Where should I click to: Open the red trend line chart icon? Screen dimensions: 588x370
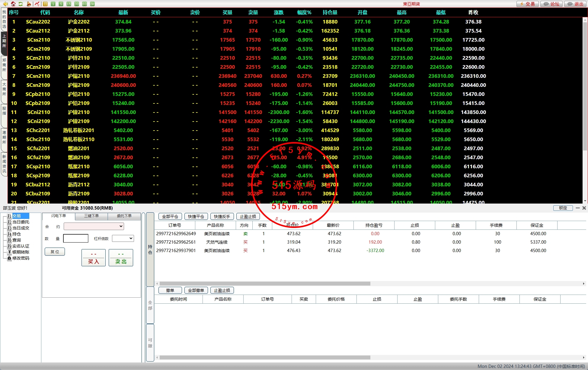click(37, 4)
